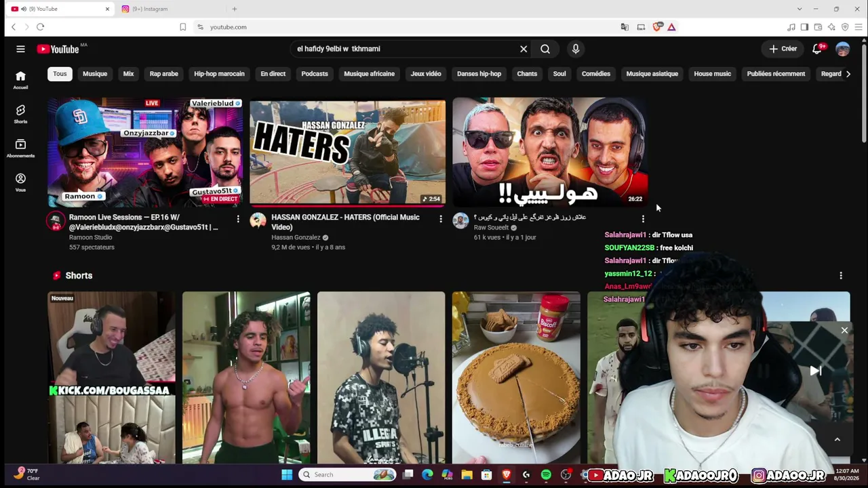Screen dimensions: 868x488
Task: Go back in browser history
Action: pos(14,27)
